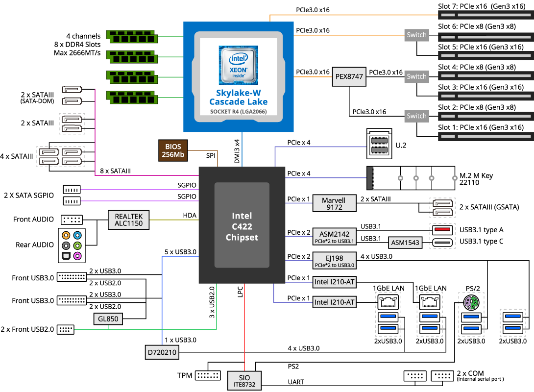Image resolution: width=534 pixels, height=392 pixels.
Task: Click the USB3.1 type C port icon
Action: (441, 242)
